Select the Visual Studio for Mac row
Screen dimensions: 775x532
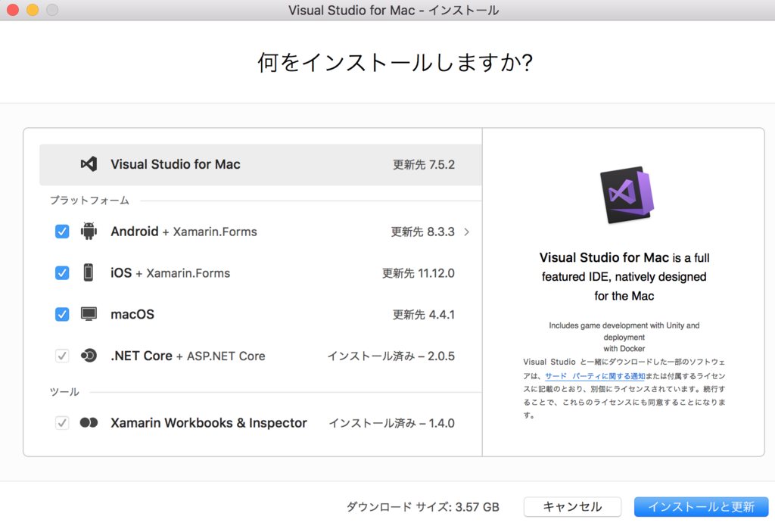[x=260, y=165]
